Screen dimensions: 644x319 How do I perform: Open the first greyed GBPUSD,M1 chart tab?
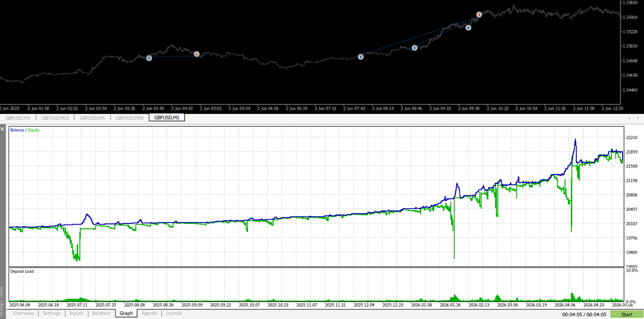(x=18, y=118)
